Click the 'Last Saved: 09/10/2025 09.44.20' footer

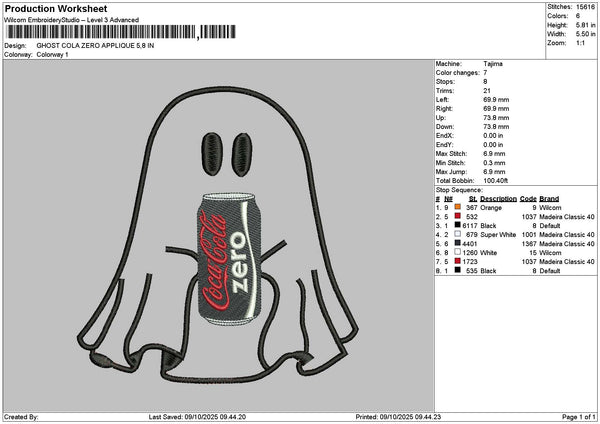click(x=197, y=417)
